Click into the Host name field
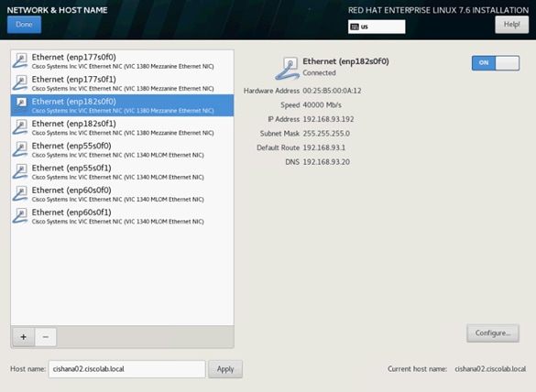The width and height of the screenshot is (536, 392). coord(126,369)
